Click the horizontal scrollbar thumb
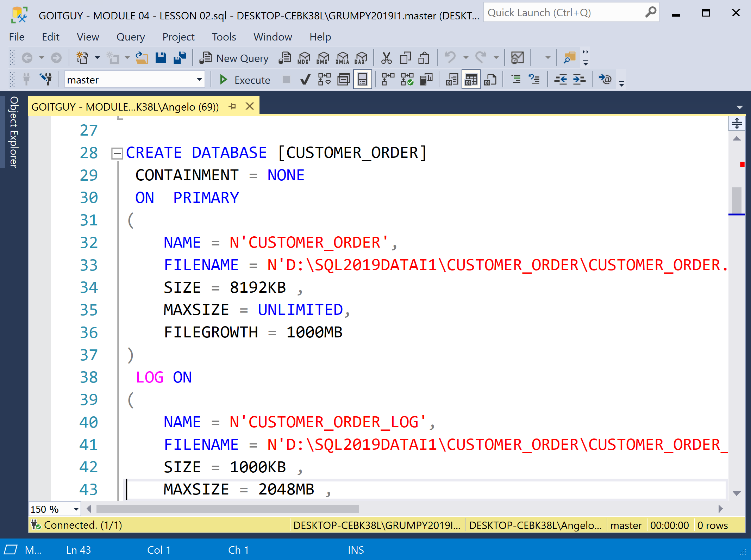 tap(227, 509)
